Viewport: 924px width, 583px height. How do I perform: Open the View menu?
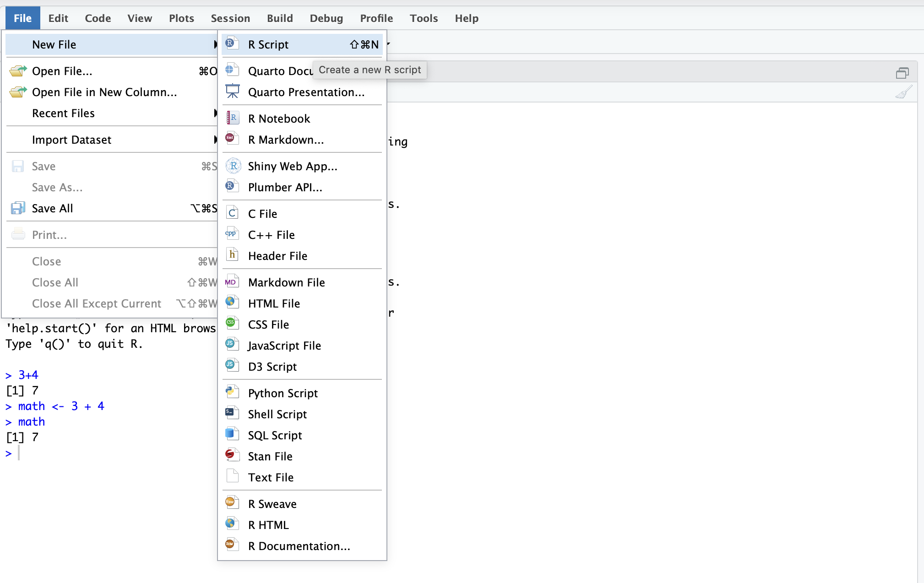click(x=140, y=18)
